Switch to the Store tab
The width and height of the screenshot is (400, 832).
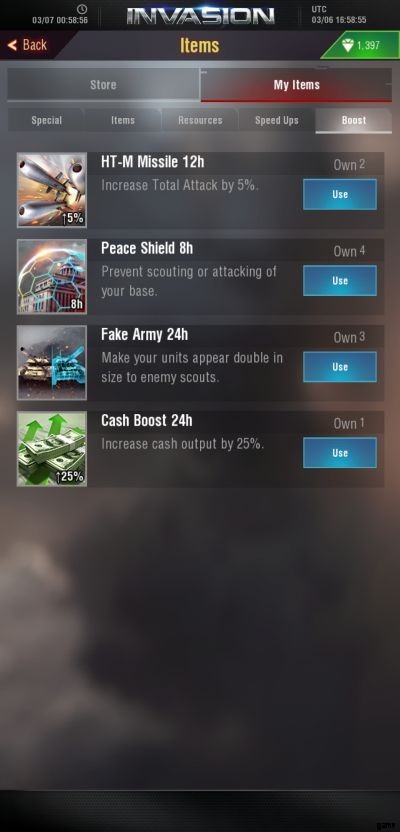point(103,85)
